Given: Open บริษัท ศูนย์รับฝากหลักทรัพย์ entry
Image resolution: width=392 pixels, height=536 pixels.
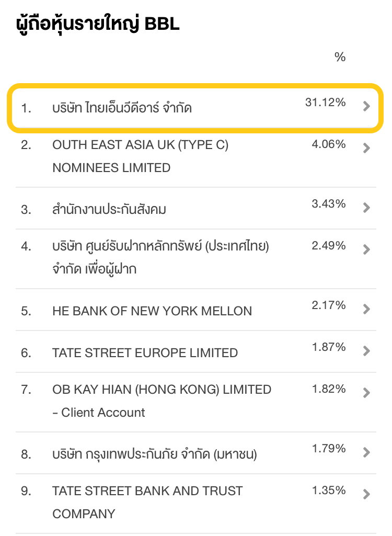Looking at the screenshot, I should pos(196,259).
